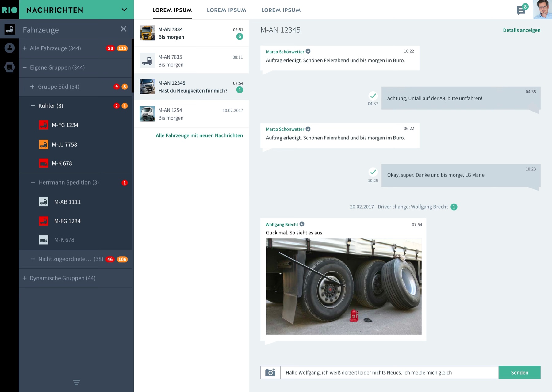
Task: Click sender name Marco Schönwetter at 06:22
Action: click(285, 129)
